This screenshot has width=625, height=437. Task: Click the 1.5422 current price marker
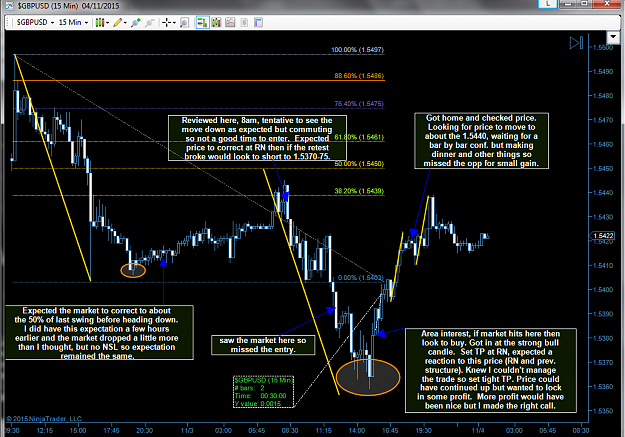(x=603, y=236)
